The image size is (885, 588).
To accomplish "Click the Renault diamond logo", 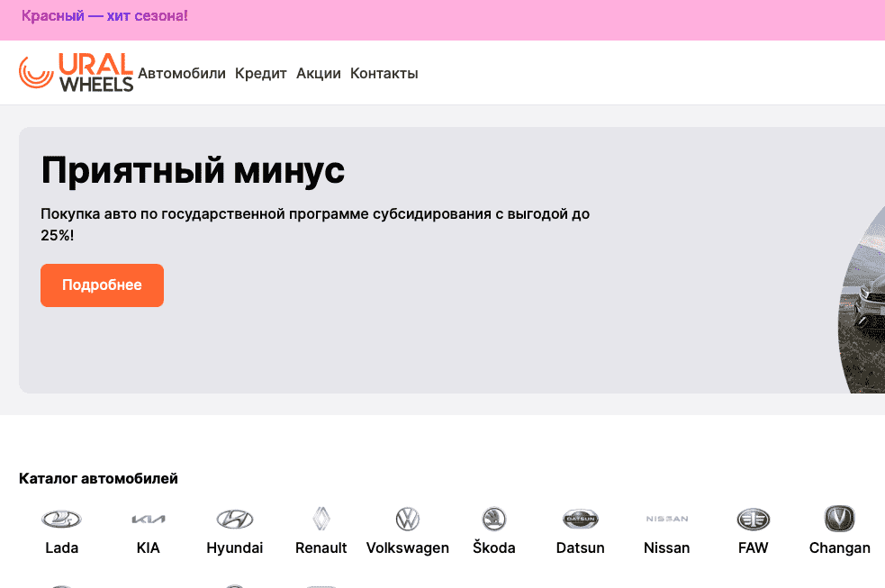I will click(321, 520).
